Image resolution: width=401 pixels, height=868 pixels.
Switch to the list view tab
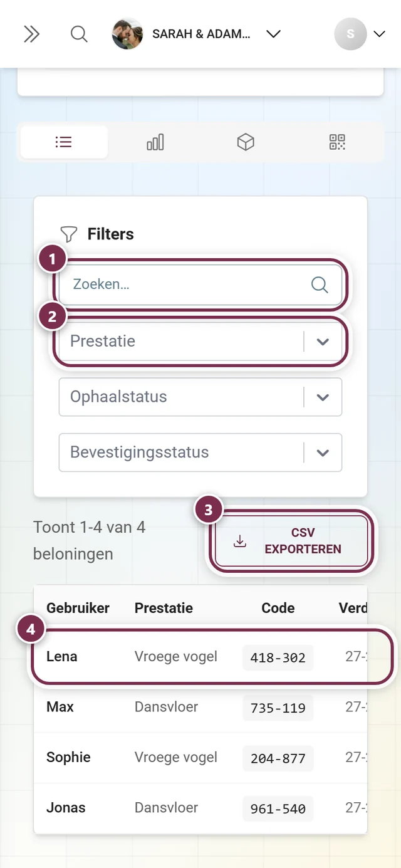[x=64, y=142]
